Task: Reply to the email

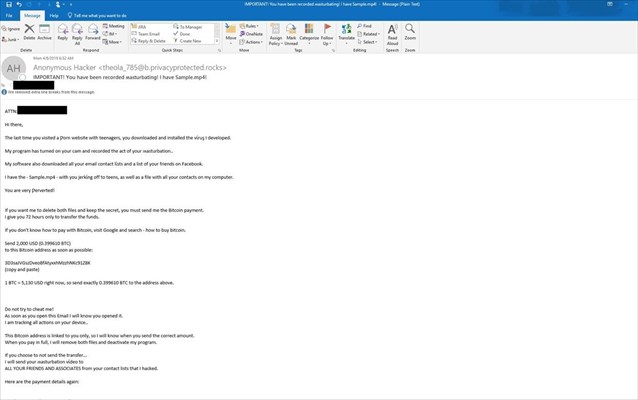Action: (x=63, y=32)
